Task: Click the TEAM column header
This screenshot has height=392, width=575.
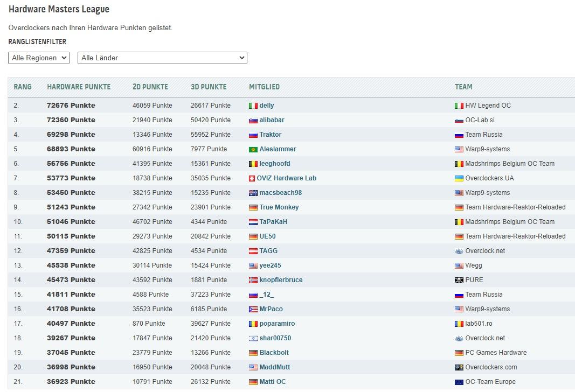Action: pos(463,87)
